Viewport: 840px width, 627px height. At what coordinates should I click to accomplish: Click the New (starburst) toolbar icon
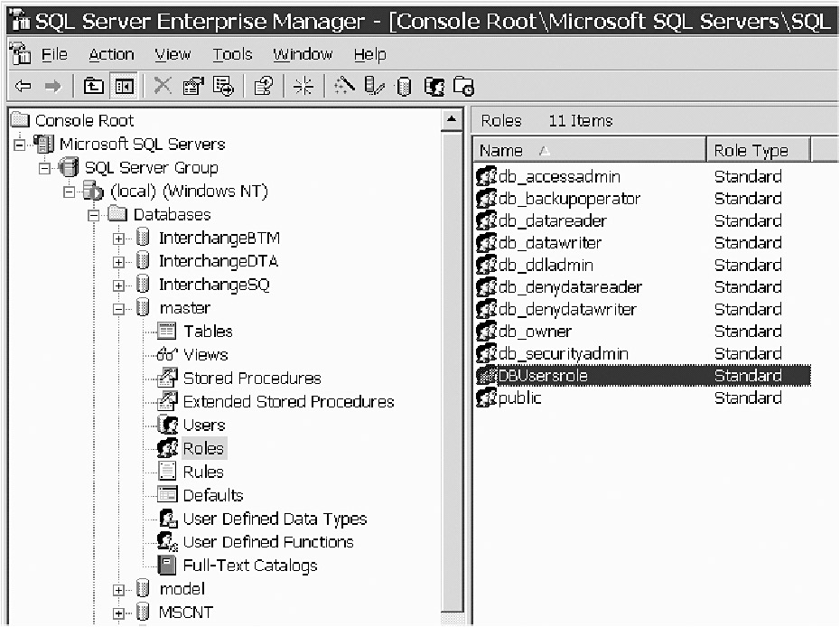[x=303, y=86]
